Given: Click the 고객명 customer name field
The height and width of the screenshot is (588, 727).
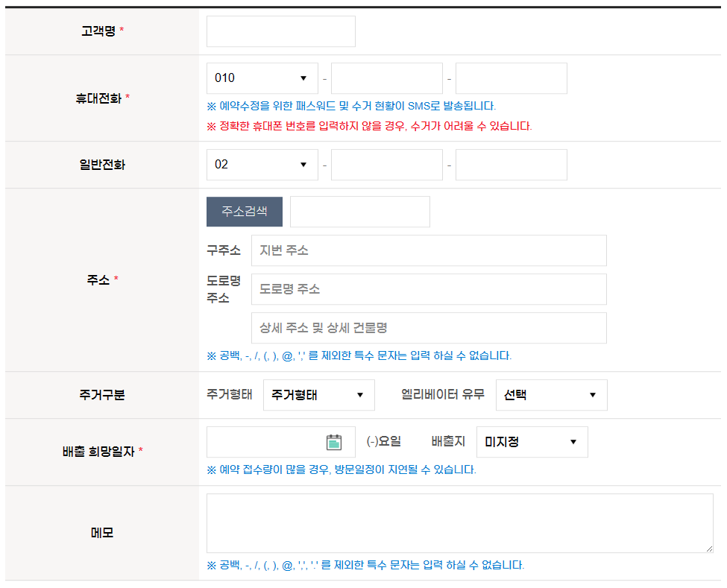Looking at the screenshot, I should (280, 31).
